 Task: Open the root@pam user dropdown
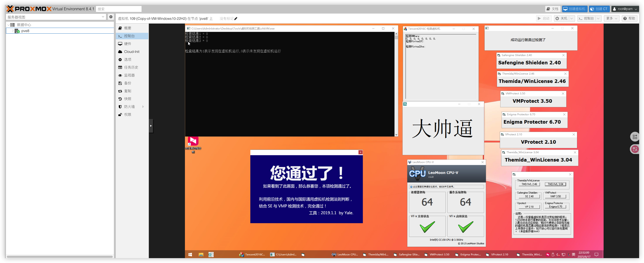click(x=625, y=9)
